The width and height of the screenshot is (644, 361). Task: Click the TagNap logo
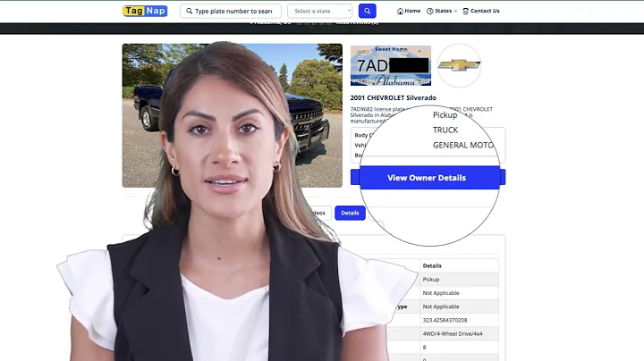pos(145,11)
